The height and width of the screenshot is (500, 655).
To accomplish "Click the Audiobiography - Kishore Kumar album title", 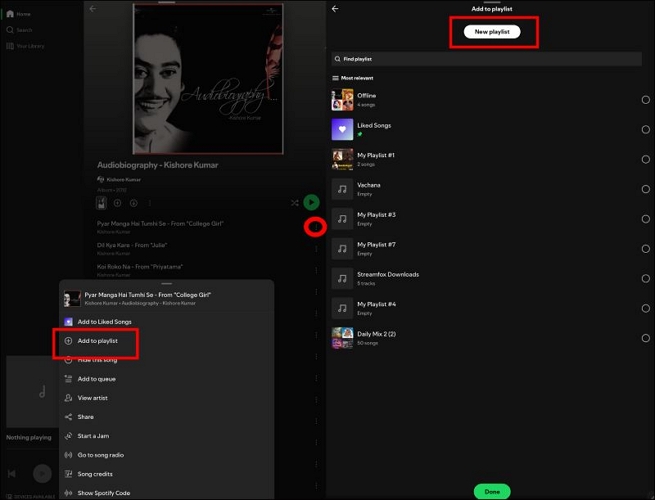I will click(157, 165).
